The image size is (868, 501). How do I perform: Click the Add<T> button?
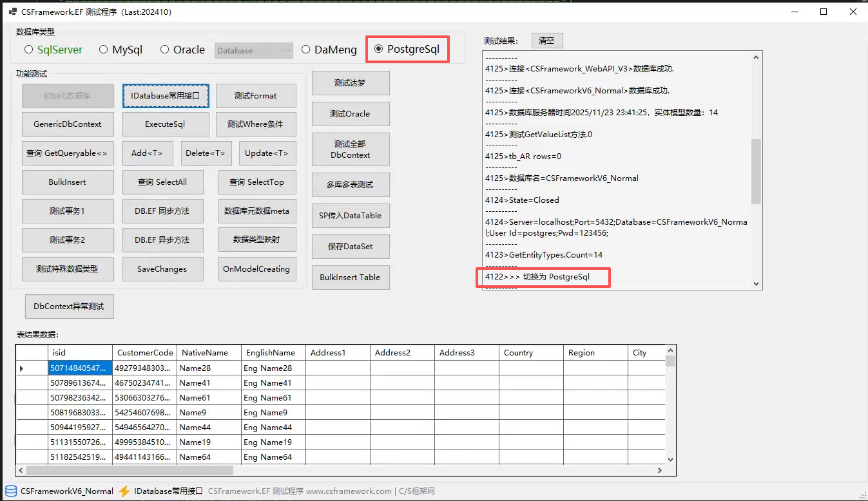[148, 153]
